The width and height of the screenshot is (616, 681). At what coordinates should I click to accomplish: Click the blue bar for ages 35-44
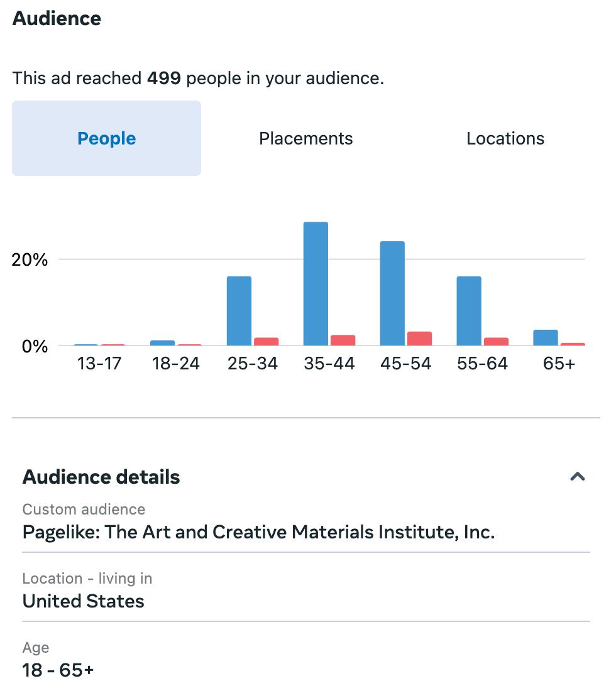point(316,284)
